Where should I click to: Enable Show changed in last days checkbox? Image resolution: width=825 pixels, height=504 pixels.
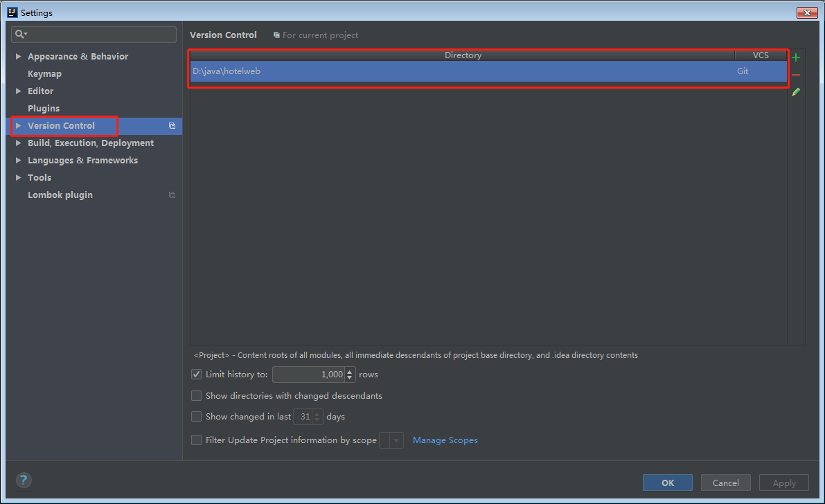click(196, 417)
